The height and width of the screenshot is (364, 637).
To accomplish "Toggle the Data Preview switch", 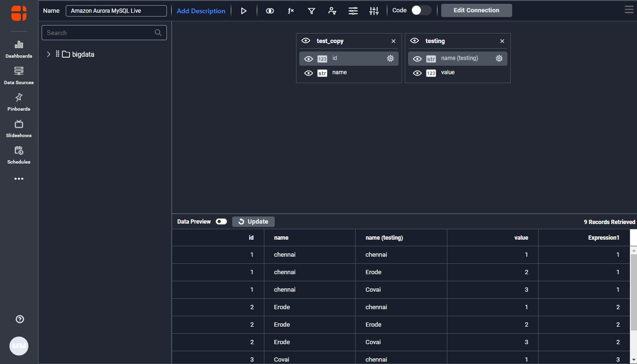I will 221,222.
